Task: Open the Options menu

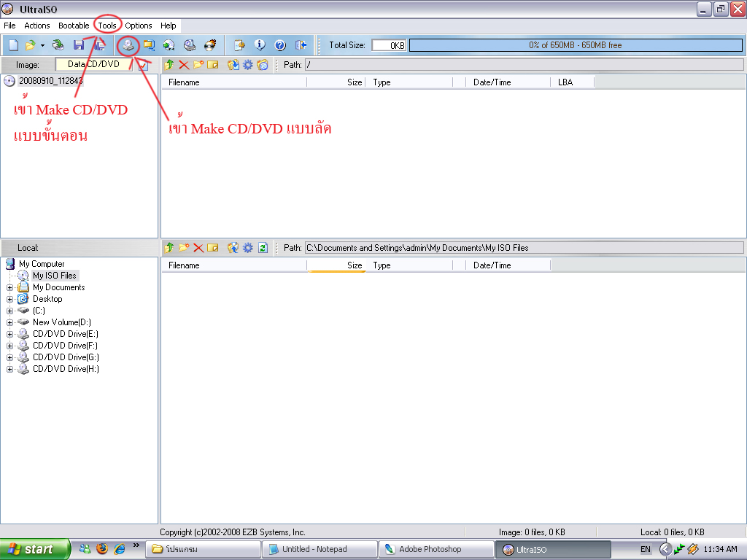Action: pyautogui.click(x=139, y=26)
